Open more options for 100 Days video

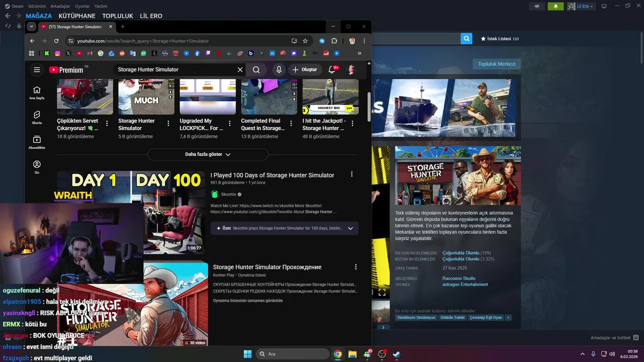point(352,174)
